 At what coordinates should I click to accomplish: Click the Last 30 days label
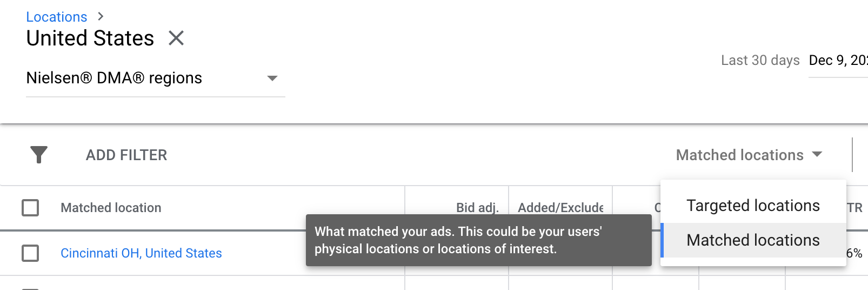[760, 61]
